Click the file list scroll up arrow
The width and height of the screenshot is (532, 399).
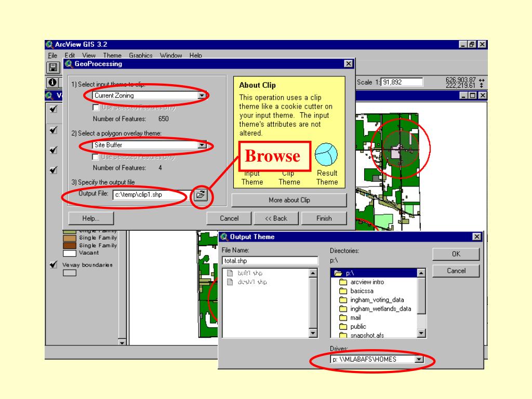[x=313, y=273]
